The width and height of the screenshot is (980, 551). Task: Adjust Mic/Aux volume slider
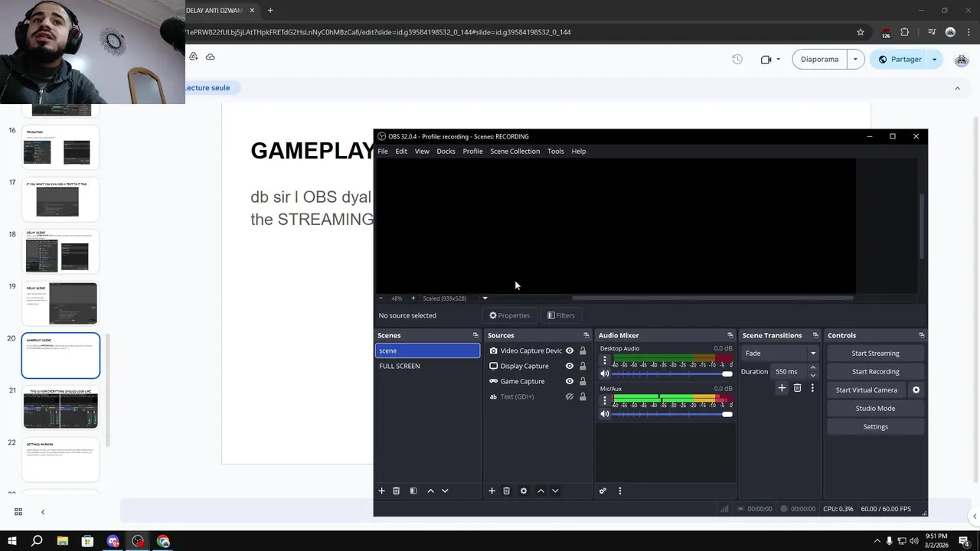671,414
